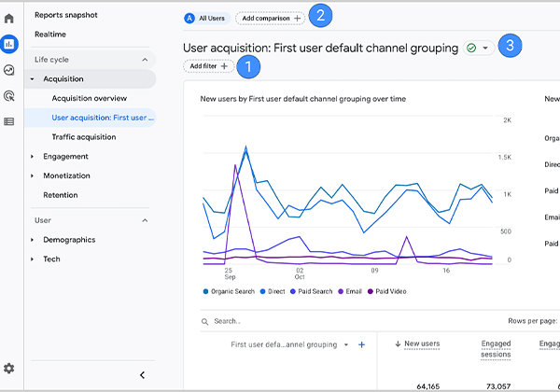Collapse the sidebar with the bottom chevron
Viewport: 560px width, 392px height.
pos(142,375)
